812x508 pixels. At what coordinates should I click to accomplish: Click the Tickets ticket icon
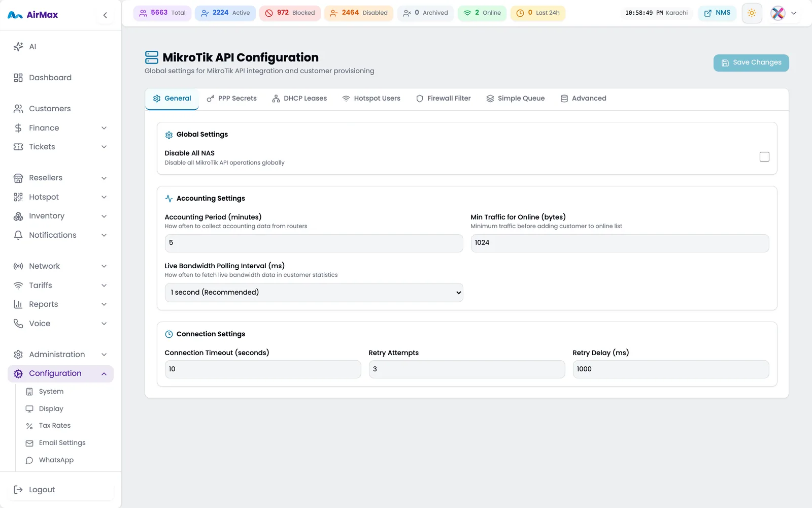[x=18, y=147]
